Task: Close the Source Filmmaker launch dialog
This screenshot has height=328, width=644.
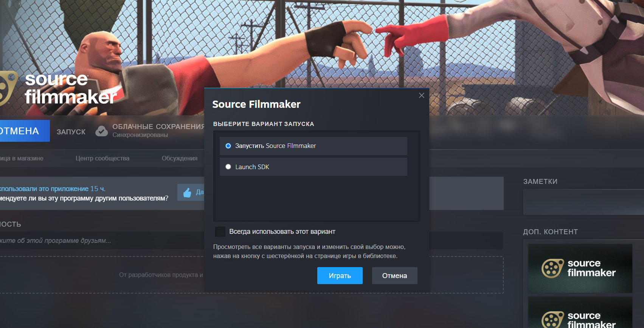Action: [422, 95]
